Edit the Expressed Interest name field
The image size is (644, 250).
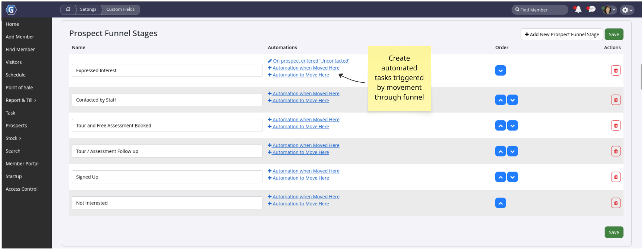[x=167, y=70]
